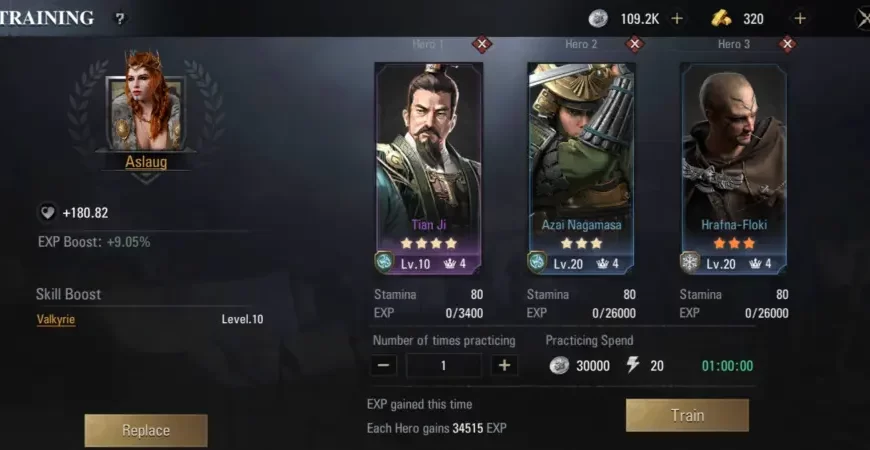This screenshot has height=450, width=870.
Task: Open the Valkyrie skill link
Action: point(55,320)
